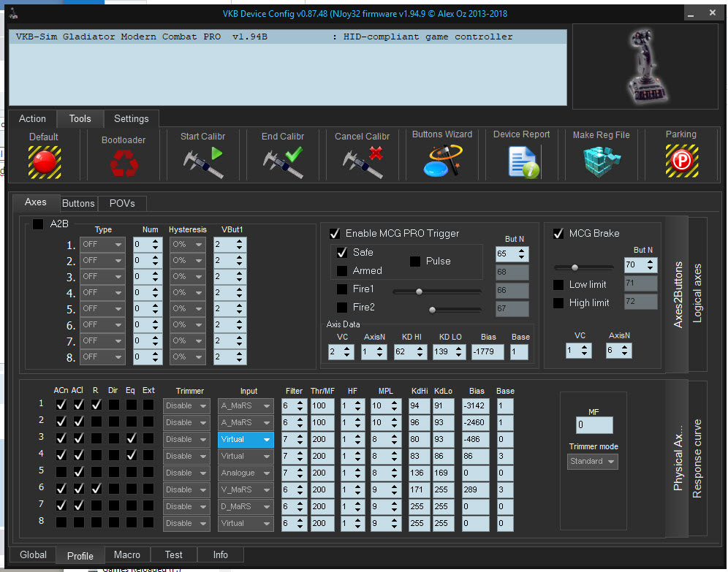
Task: Start calibration with the Start Calibr icon
Action: point(203,162)
